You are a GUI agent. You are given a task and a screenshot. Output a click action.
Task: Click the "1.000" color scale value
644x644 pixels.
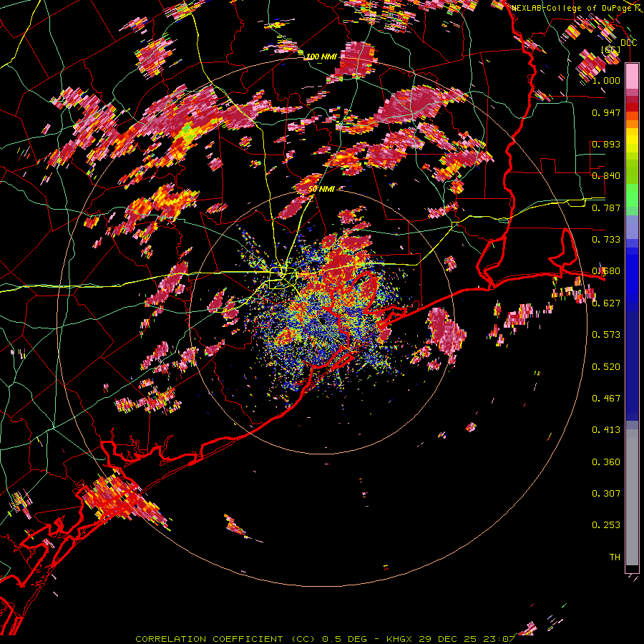(x=606, y=80)
